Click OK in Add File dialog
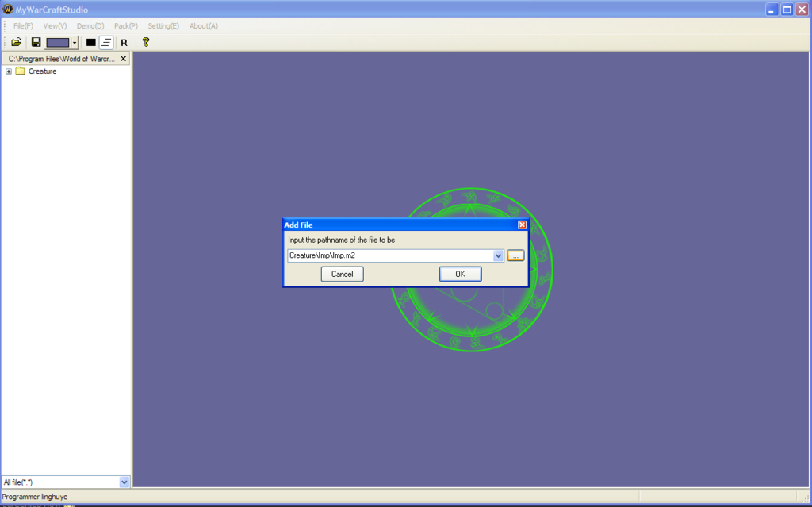The width and height of the screenshot is (812, 507). point(461,275)
